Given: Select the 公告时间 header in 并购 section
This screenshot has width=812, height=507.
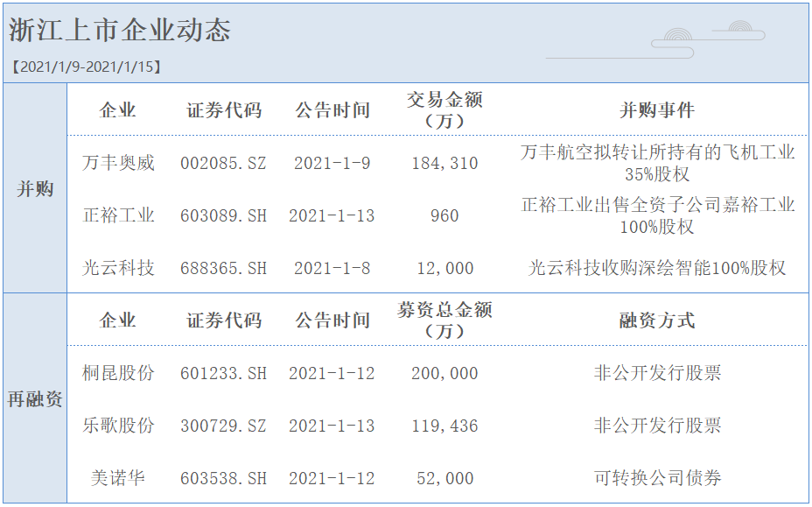Looking at the screenshot, I should pyautogui.click(x=332, y=110).
